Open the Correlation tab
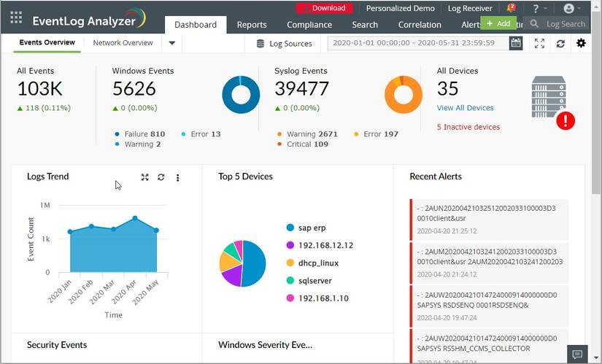Image resolution: width=602 pixels, height=364 pixels. [x=420, y=25]
